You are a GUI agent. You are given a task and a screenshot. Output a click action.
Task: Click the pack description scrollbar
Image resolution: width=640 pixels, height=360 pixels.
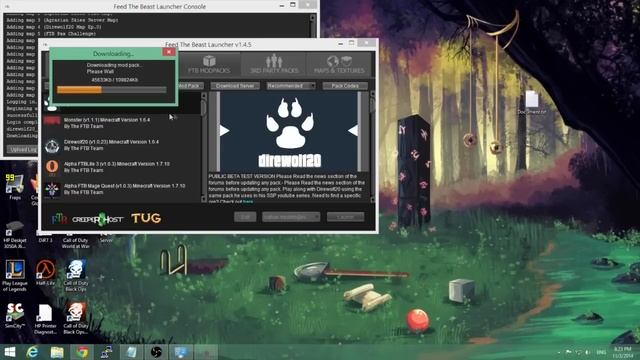pos(372,147)
